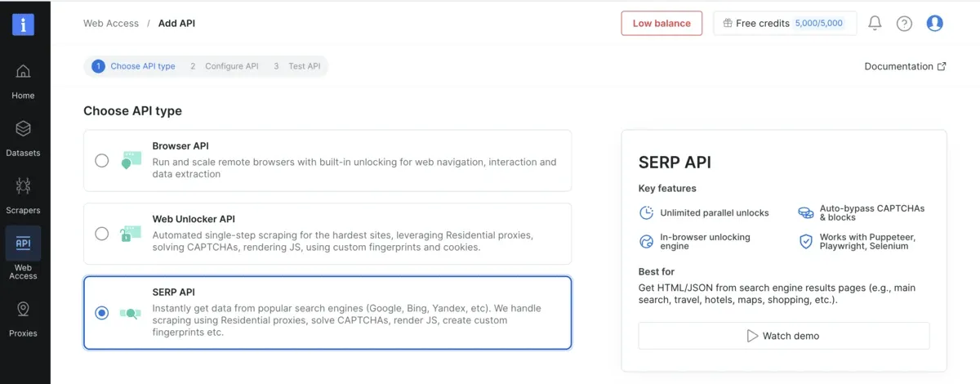This screenshot has height=384, width=980.
Task: Click the external link icon beside Documentation
Action: pos(942,66)
